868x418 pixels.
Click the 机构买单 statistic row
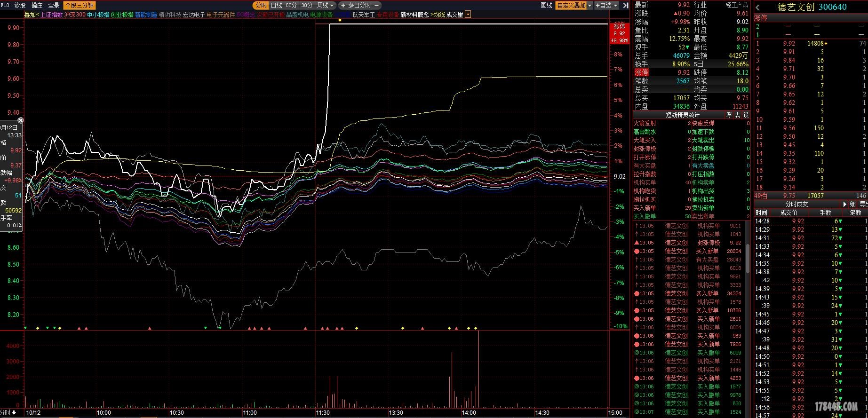(x=662, y=182)
